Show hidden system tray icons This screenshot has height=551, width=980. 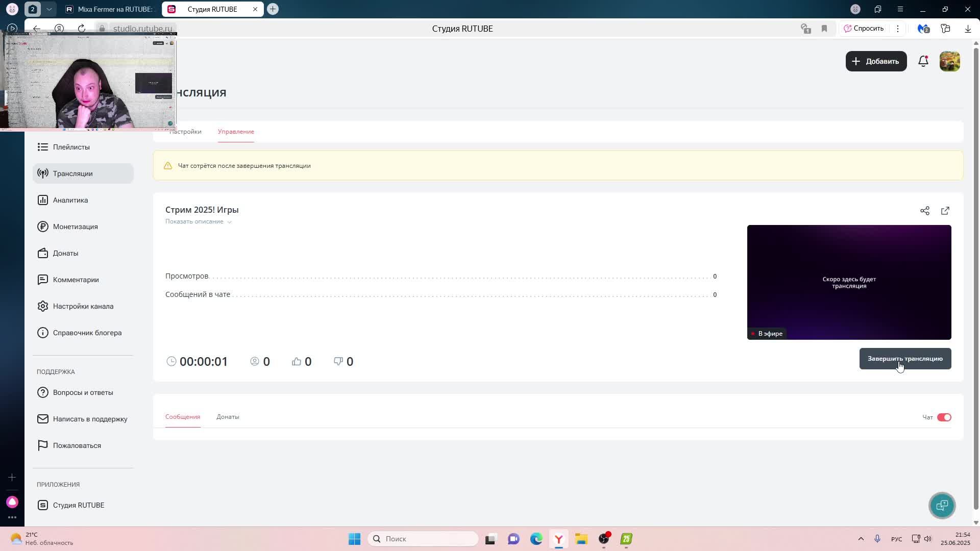click(x=861, y=539)
